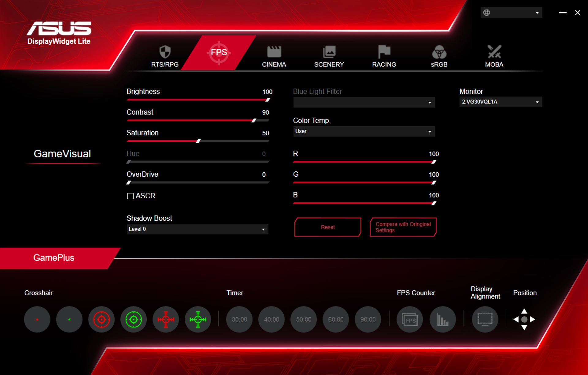The image size is (588, 375).
Task: Adjust the Brightness slider
Action: [198, 100]
